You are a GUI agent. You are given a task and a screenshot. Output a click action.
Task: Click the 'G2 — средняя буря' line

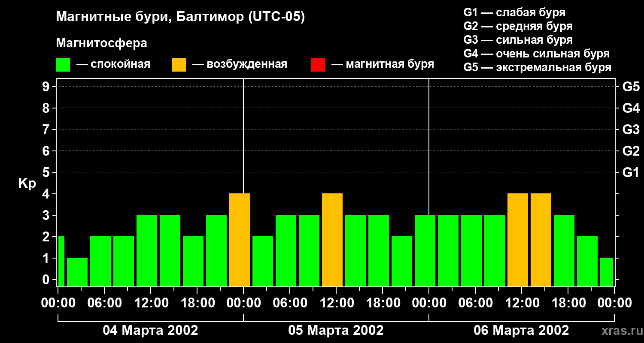518,26
